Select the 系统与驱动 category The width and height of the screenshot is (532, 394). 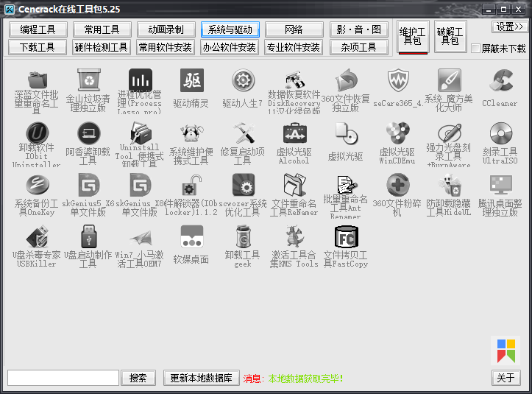pyautogui.click(x=230, y=29)
